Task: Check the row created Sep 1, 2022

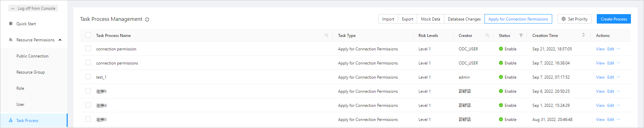Action: tap(88, 105)
